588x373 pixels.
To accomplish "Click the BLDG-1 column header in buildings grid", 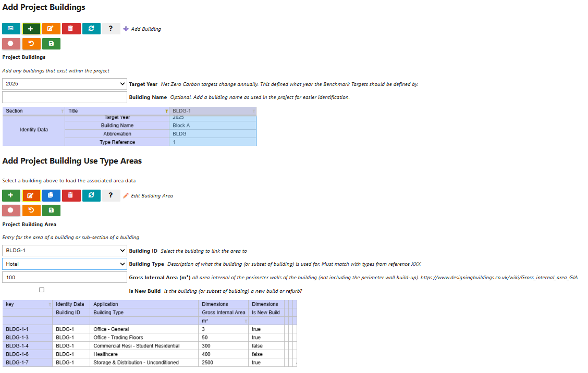I will tap(213, 111).
